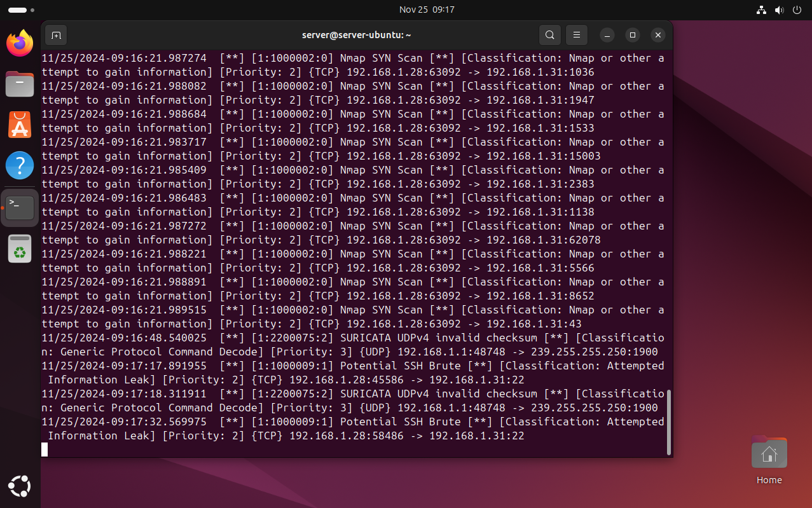Click timestamp 11/25/2024-09:16:21.983717
Image resolution: width=812 pixels, height=508 pixels.
(124, 142)
